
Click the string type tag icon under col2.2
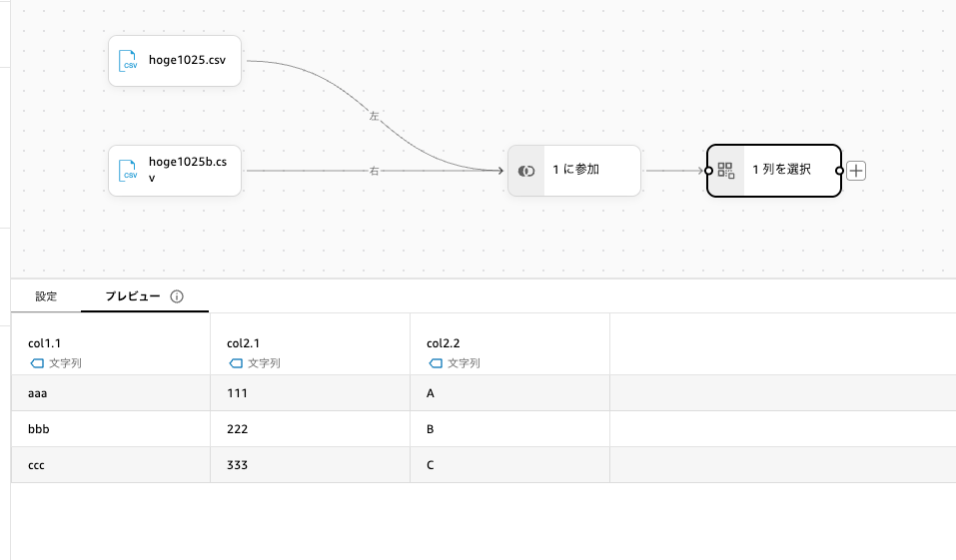[x=436, y=363]
